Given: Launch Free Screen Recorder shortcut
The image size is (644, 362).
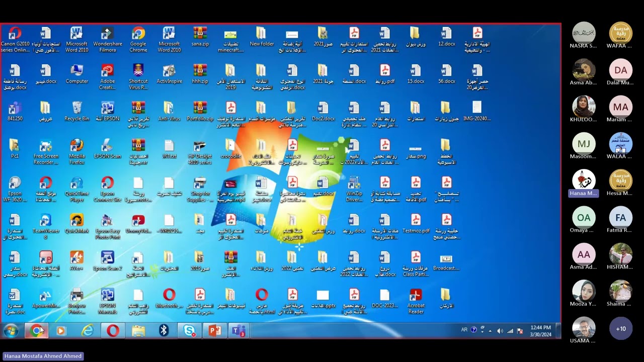Looking at the screenshot, I should tap(45, 151).
